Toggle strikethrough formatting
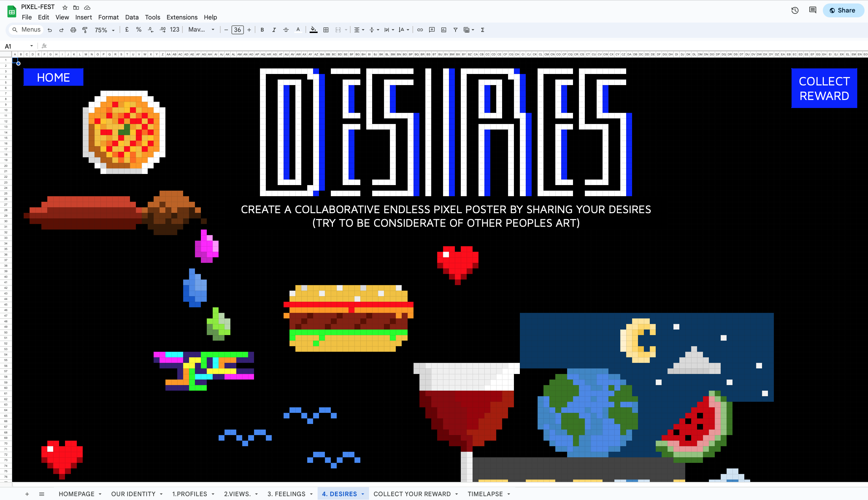This screenshot has width=868, height=500. [x=286, y=30]
